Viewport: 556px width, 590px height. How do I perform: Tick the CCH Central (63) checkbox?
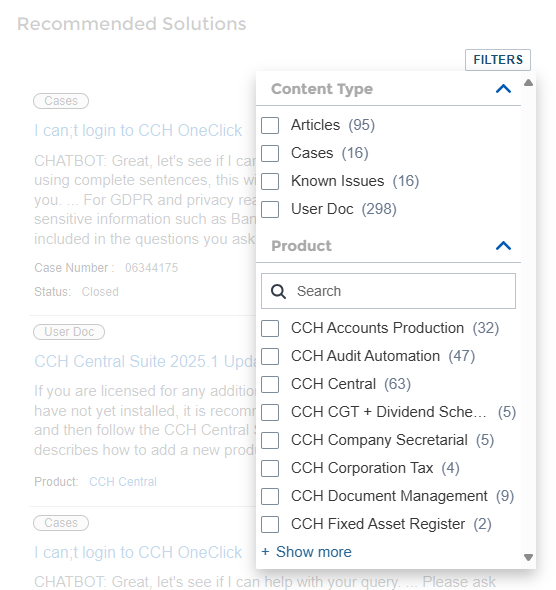(270, 384)
